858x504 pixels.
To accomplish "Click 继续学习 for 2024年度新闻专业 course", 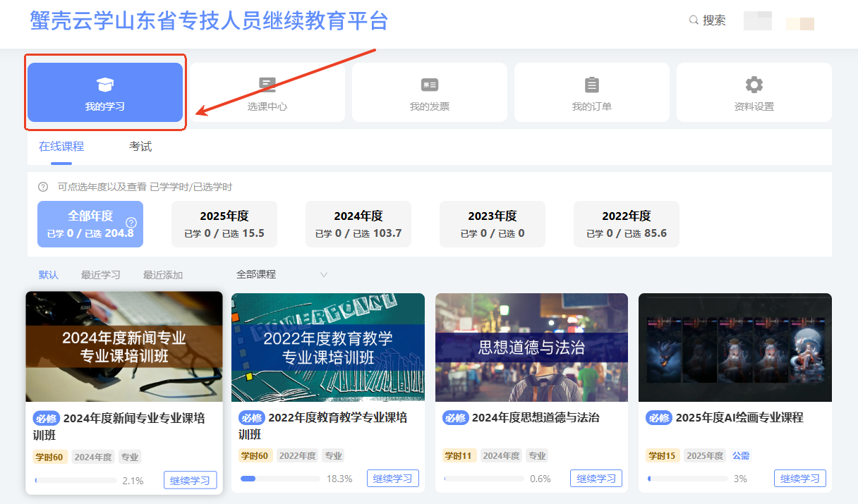I will click(x=191, y=480).
